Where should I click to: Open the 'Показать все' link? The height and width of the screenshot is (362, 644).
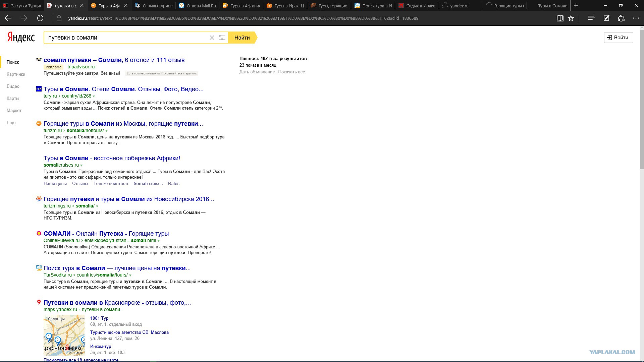click(x=291, y=72)
